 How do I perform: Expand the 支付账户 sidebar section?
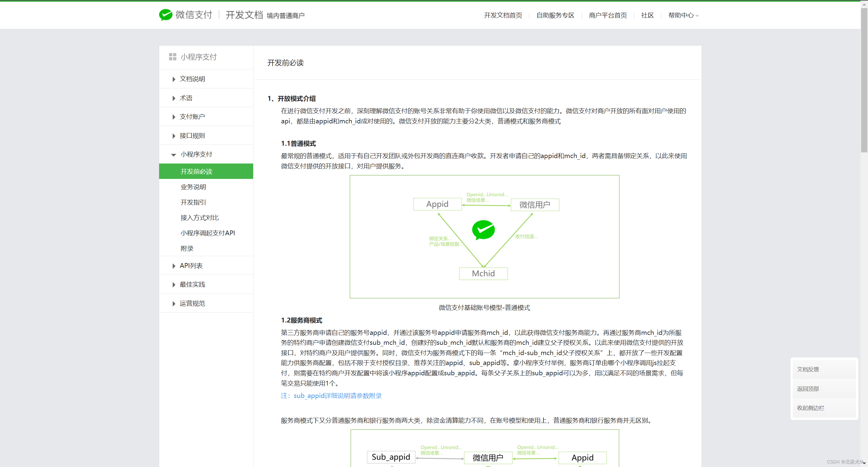pyautogui.click(x=174, y=117)
